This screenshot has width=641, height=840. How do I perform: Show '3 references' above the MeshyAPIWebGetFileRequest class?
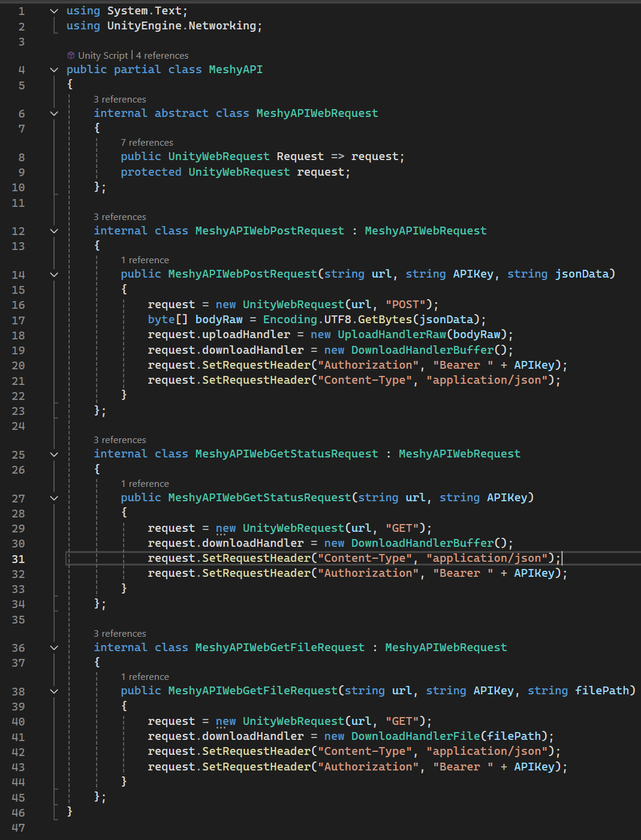pyautogui.click(x=120, y=634)
